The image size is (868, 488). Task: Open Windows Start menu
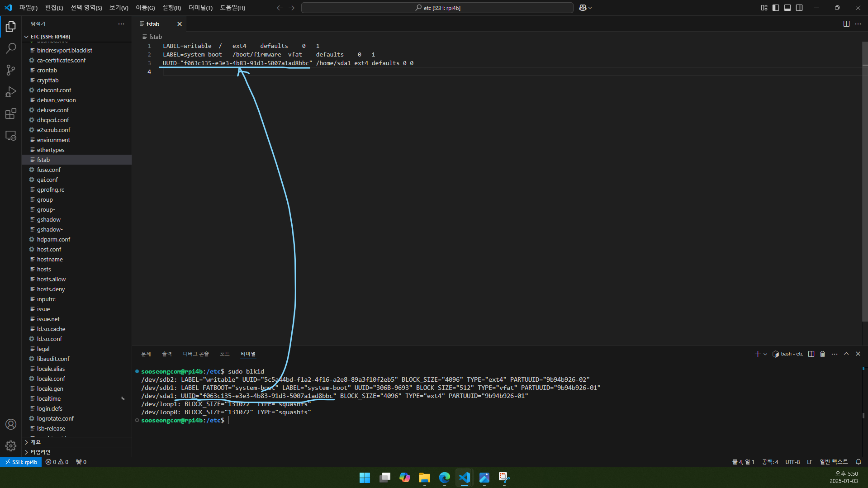(x=365, y=478)
